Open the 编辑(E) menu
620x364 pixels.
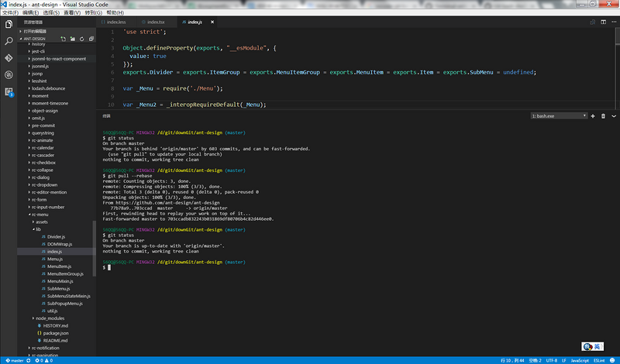[30, 12]
